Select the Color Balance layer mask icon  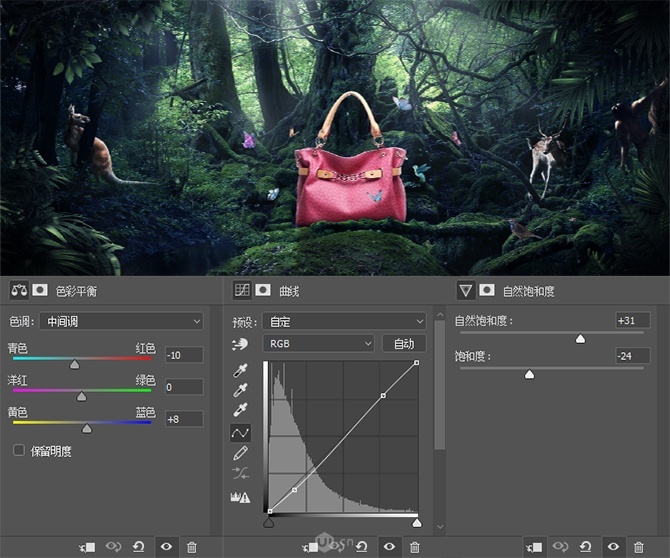[40, 290]
